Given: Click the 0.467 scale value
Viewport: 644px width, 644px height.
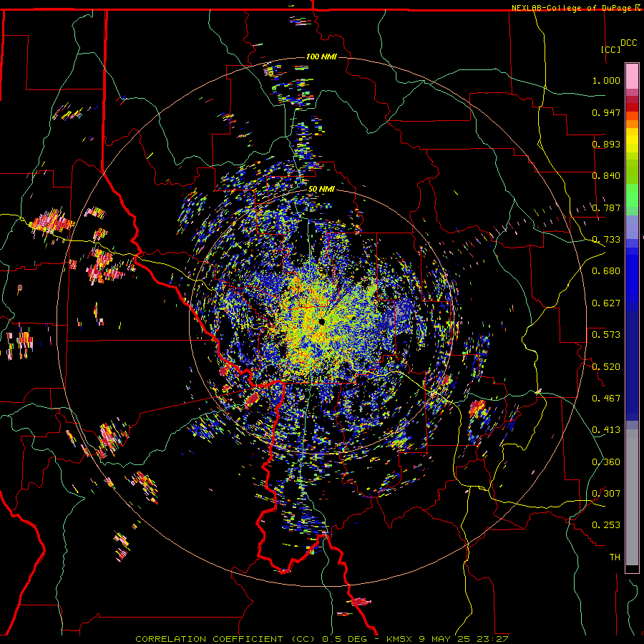Looking at the screenshot, I should click(606, 399).
